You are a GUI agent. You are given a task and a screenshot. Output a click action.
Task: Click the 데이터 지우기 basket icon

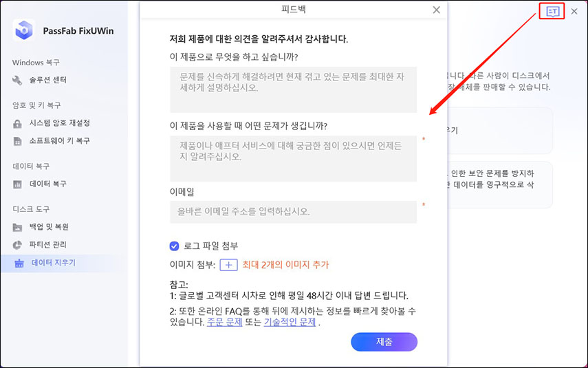pos(19,263)
